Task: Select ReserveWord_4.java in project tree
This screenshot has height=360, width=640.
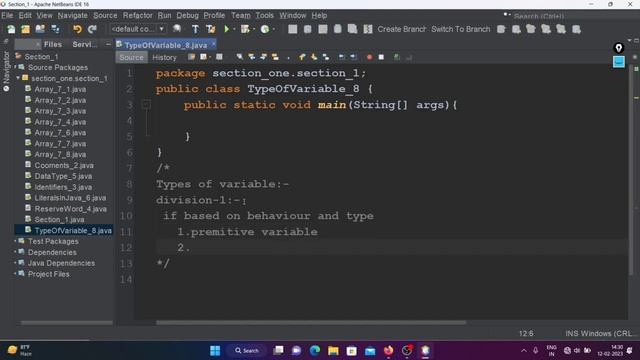Action: tap(70, 209)
